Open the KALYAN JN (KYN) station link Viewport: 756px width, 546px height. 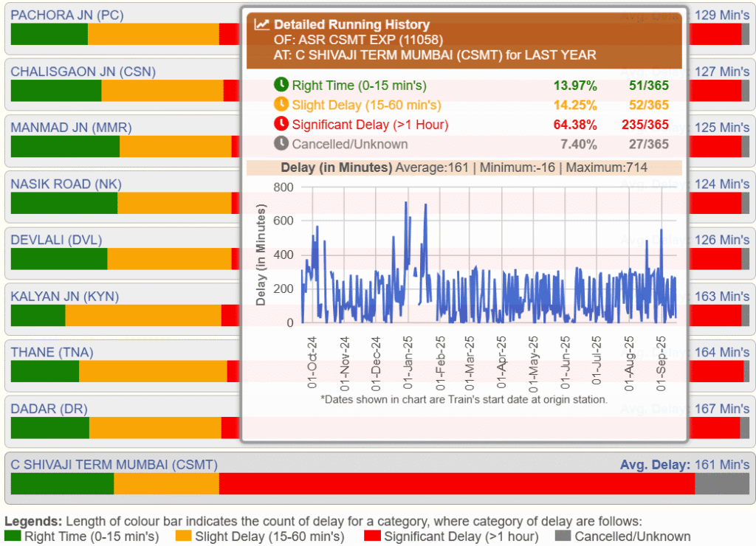click(64, 297)
